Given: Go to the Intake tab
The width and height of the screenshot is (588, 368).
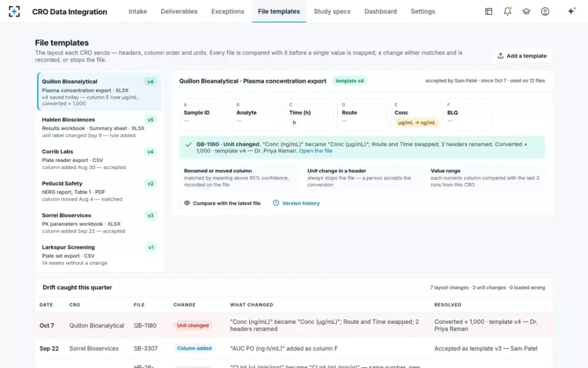Looking at the screenshot, I should tap(138, 11).
